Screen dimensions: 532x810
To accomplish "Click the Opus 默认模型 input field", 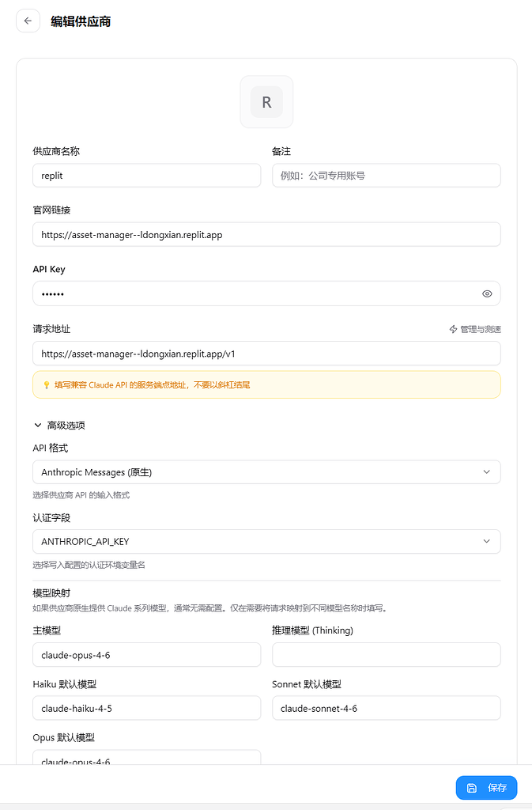I will pyautogui.click(x=147, y=757).
